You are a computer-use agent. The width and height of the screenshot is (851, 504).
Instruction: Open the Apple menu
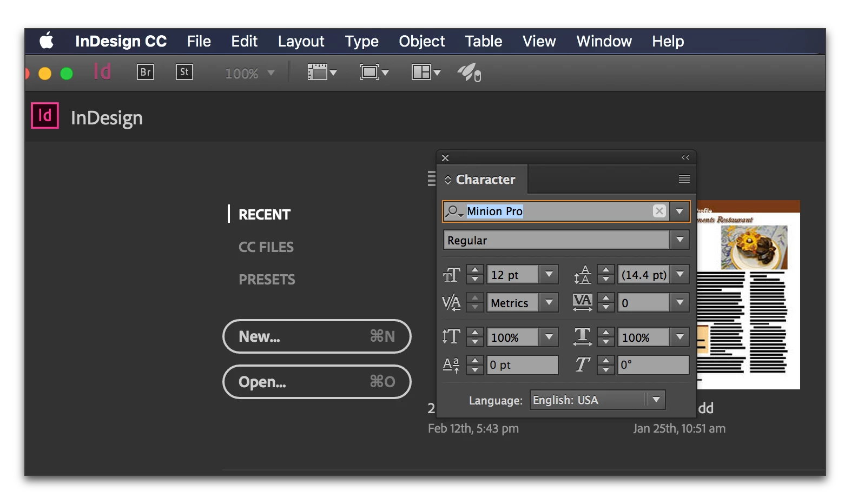pyautogui.click(x=47, y=41)
